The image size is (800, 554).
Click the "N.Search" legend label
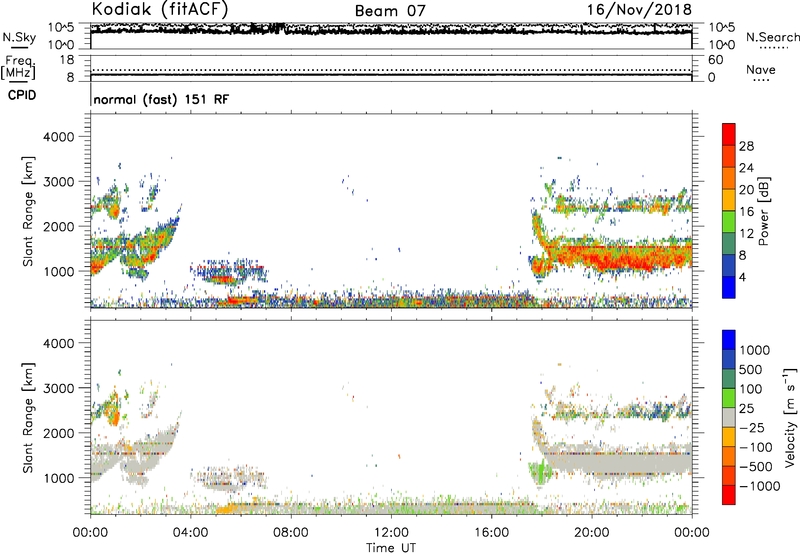coord(772,37)
